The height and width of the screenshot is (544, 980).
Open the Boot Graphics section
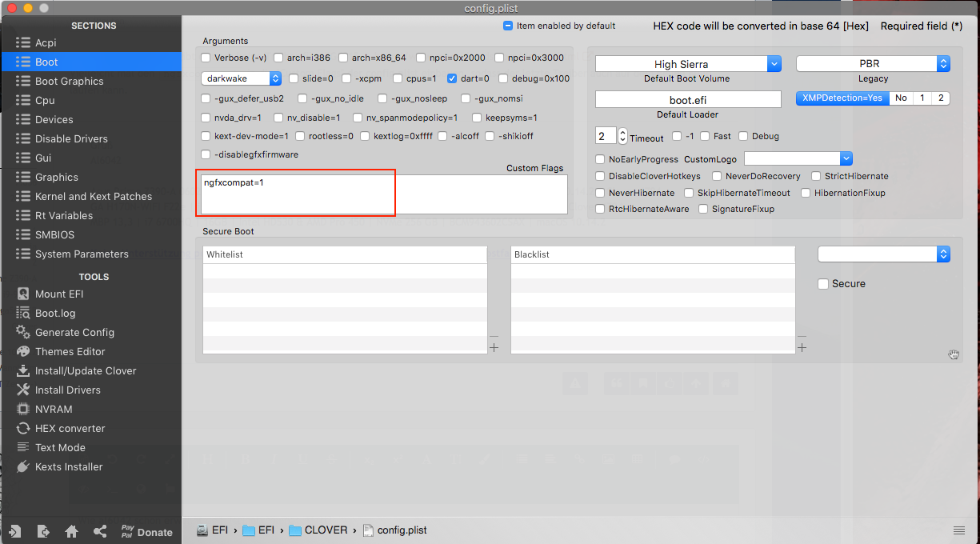69,81
